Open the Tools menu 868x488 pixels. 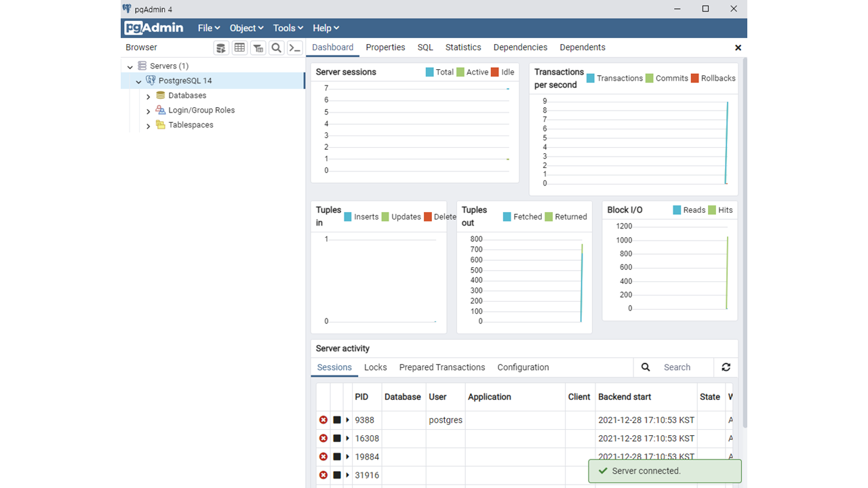[288, 28]
